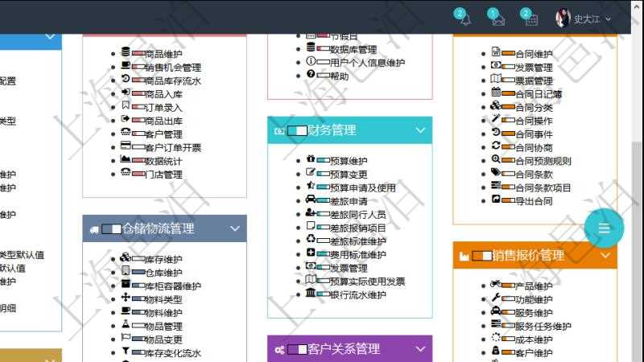Click the chart icon beside 数据统计
644x362 pixels.
[x=126, y=158]
